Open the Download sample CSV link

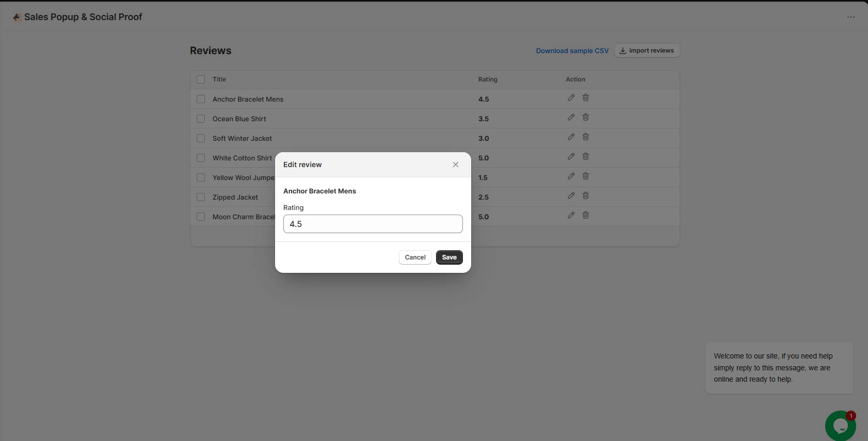tap(572, 51)
